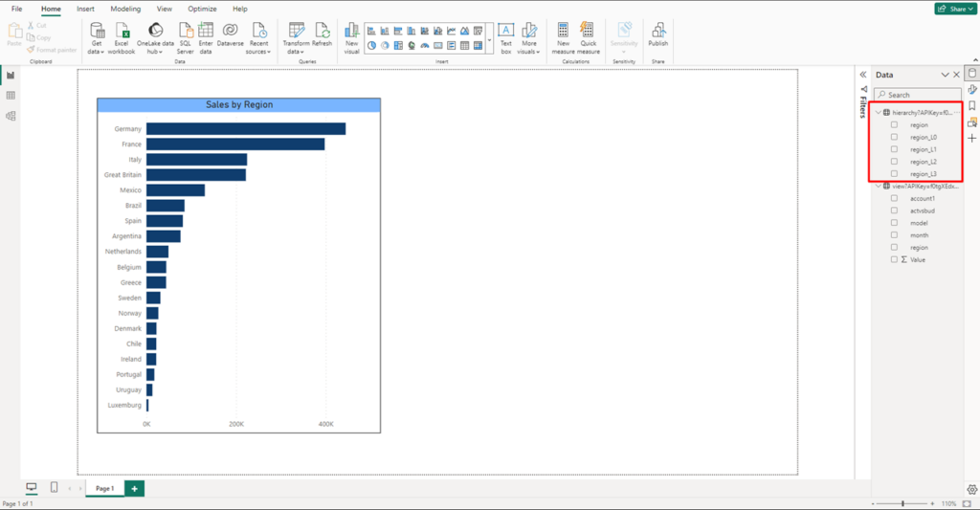This screenshot has height=510, width=980.
Task: Publish the report
Action: pyautogui.click(x=658, y=34)
